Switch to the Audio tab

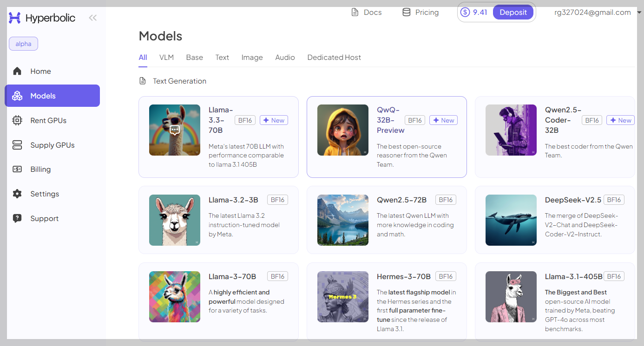tap(285, 58)
